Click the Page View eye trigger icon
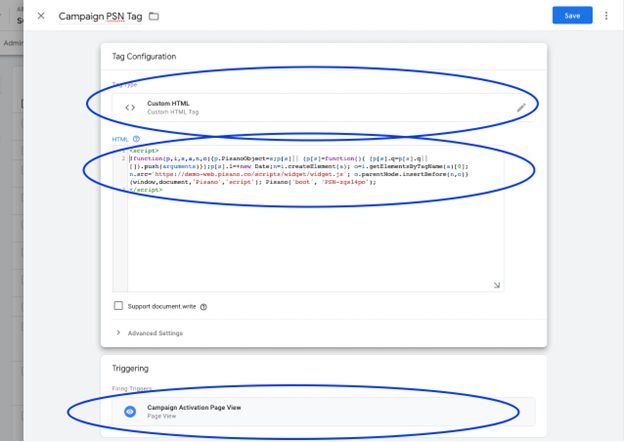 [129, 411]
